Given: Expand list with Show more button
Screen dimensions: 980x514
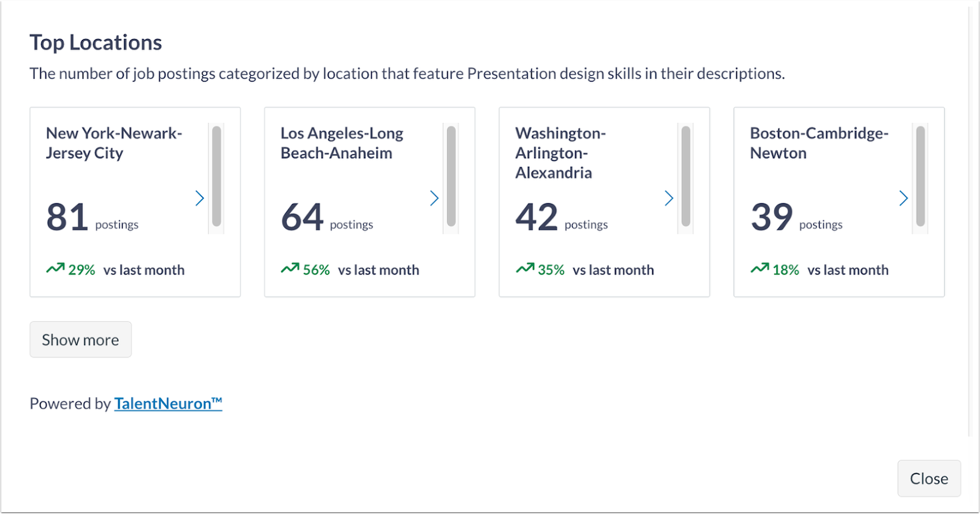Looking at the screenshot, I should [x=80, y=339].
